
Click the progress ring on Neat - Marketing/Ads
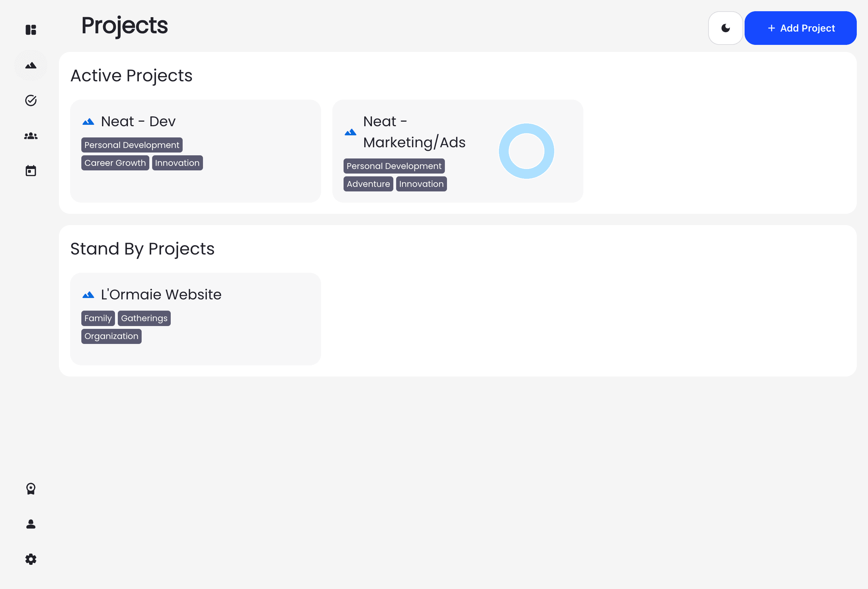click(526, 151)
